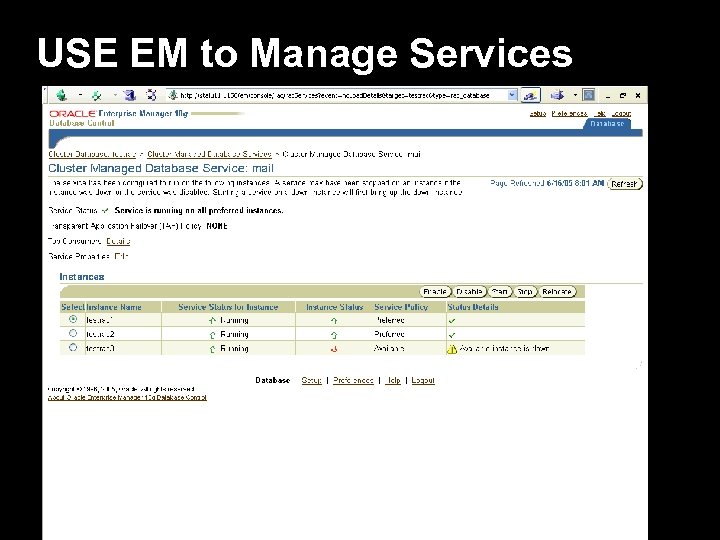Click the first row's Status Details checkmark
This screenshot has width=720, height=540.
click(452, 321)
